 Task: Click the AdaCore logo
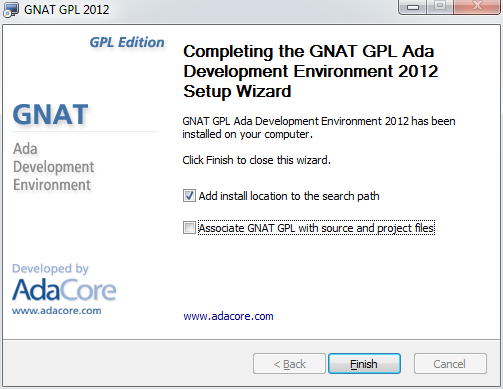(64, 290)
